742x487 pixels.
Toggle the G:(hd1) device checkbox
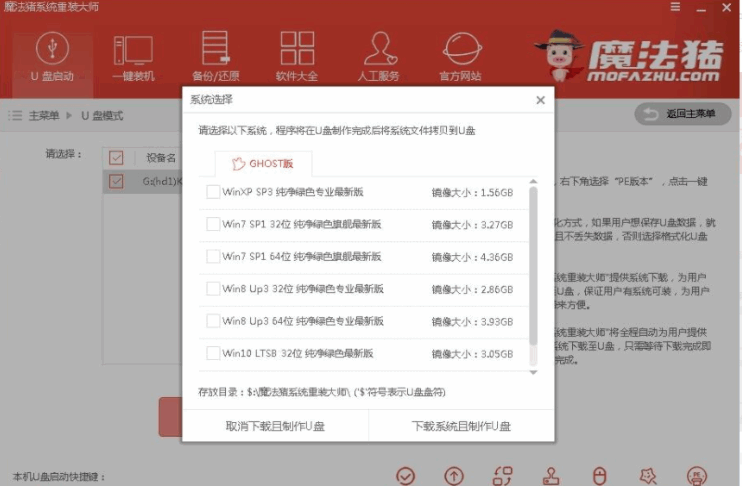click(116, 181)
